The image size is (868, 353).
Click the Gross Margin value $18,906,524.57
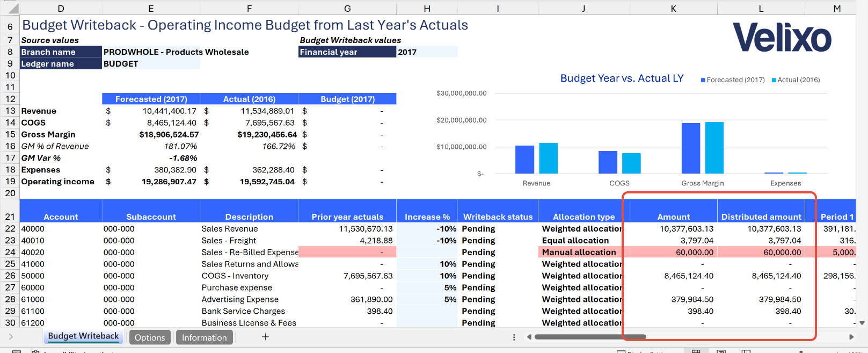151,134
